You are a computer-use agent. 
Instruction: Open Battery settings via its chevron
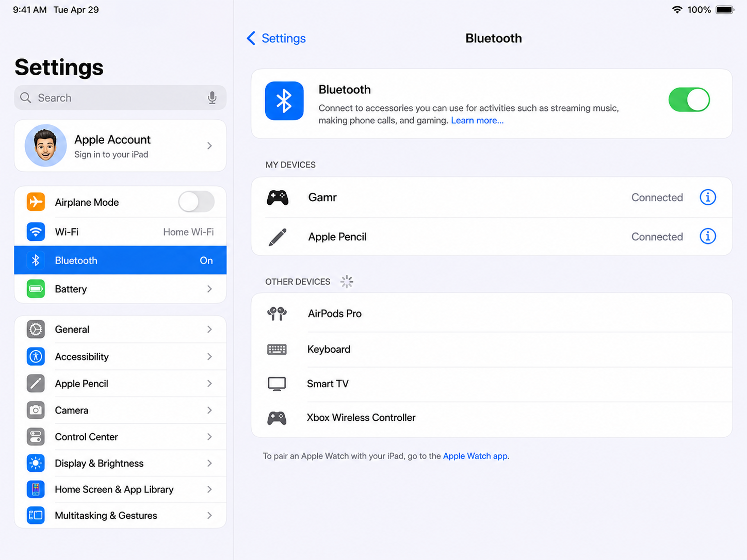coord(209,289)
